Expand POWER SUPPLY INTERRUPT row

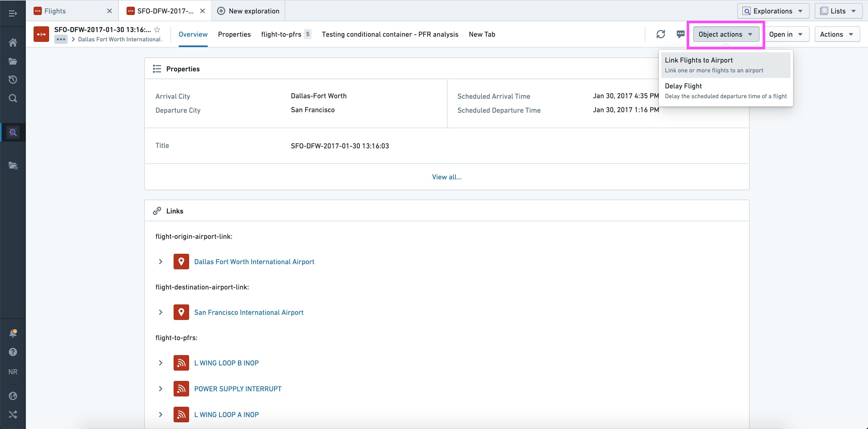(x=160, y=389)
